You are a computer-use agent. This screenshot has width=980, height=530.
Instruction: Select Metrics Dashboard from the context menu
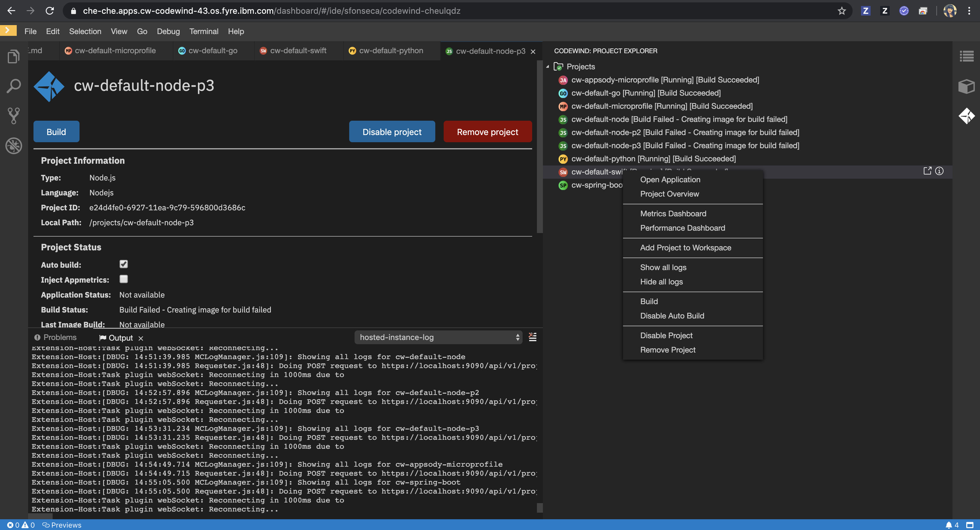[x=673, y=213]
